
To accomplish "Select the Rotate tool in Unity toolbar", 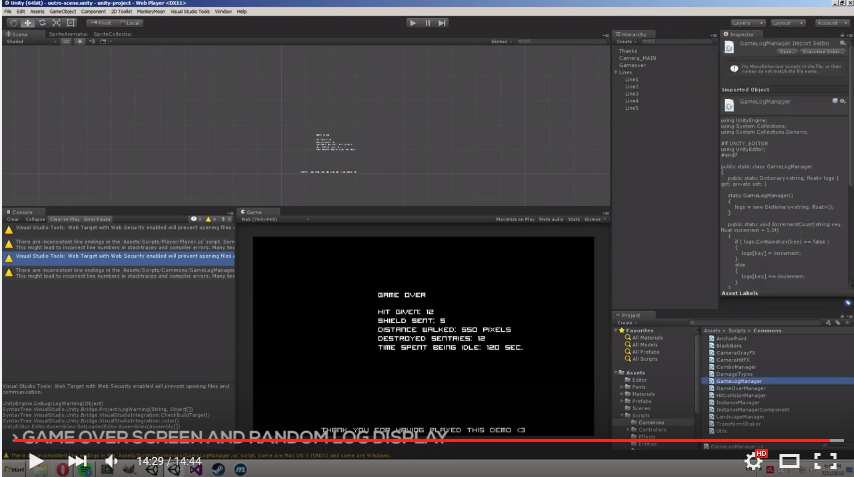I will point(42,23).
